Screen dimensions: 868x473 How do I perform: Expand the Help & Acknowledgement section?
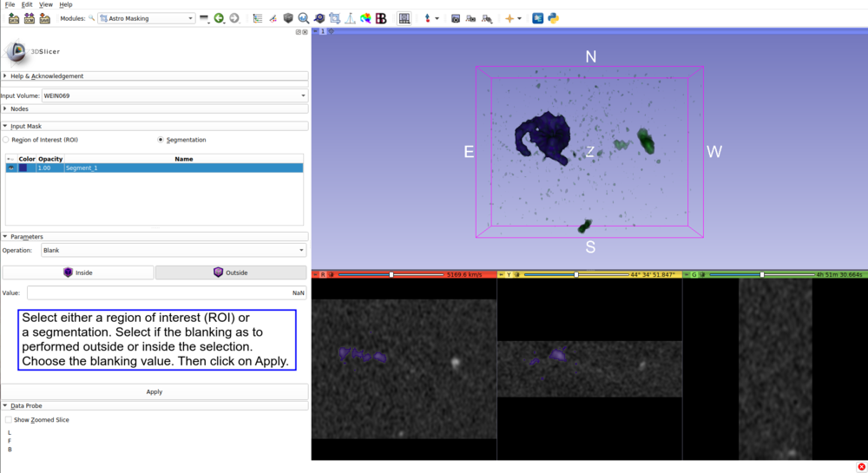[155, 76]
